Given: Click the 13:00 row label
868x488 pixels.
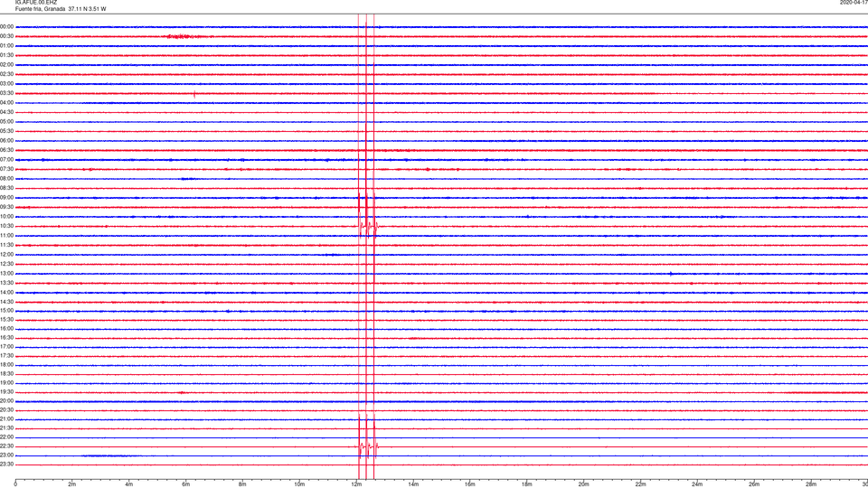Looking at the screenshot, I should pos(7,273).
